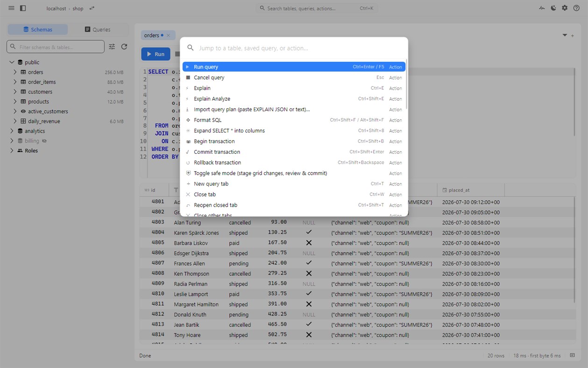Click the stop query square icon
This screenshot has width=588, height=368.
click(x=177, y=54)
